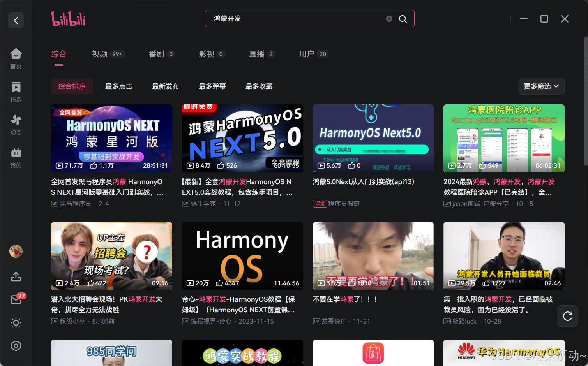Select 综合排序 sorting

click(72, 86)
